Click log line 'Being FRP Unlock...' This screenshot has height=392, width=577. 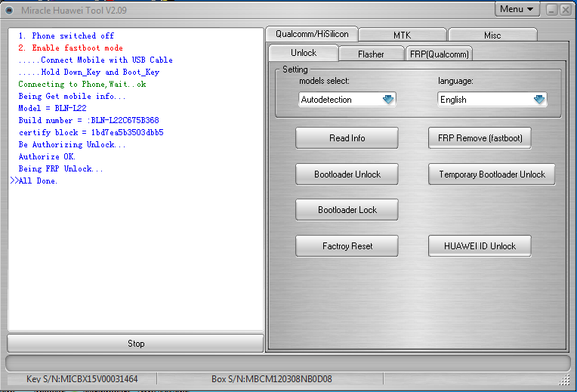pyautogui.click(x=60, y=169)
